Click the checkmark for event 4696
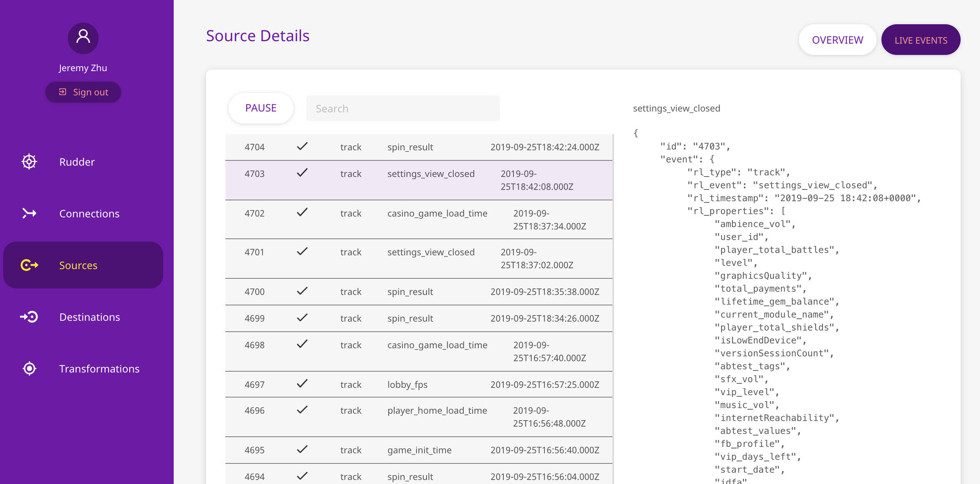 tap(302, 410)
